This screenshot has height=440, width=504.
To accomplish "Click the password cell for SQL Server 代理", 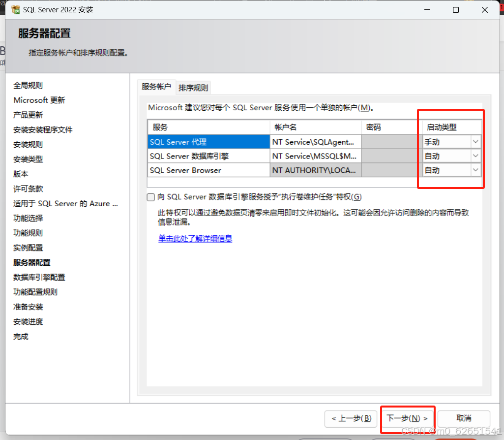I will (x=391, y=142).
